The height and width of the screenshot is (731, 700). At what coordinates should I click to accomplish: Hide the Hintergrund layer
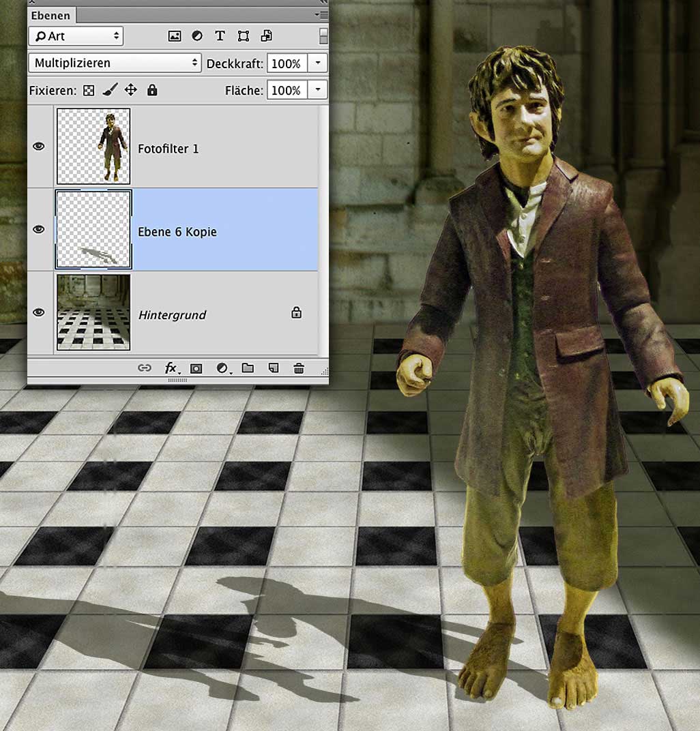point(39,312)
